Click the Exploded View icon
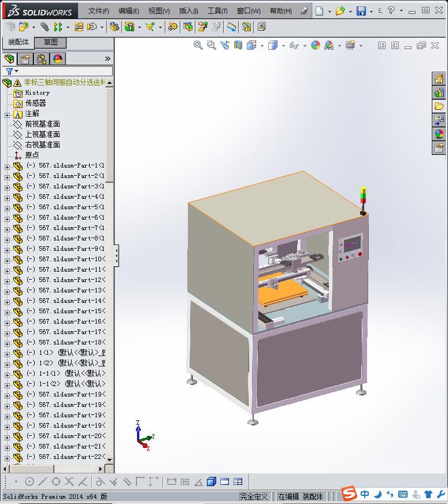448x504 pixels. [203, 27]
